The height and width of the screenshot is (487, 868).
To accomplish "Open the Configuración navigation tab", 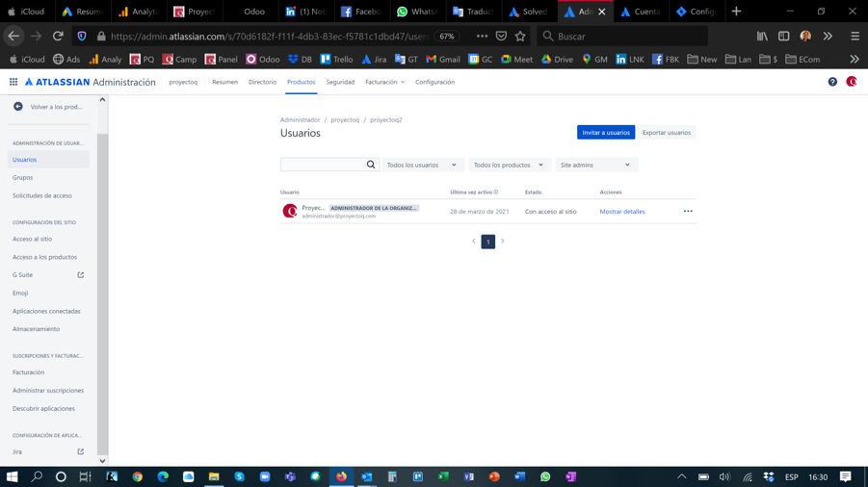I will (435, 82).
